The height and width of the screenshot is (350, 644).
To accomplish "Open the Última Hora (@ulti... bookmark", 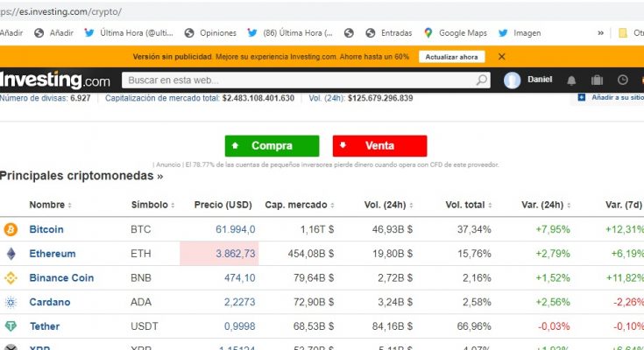I will tap(129, 33).
